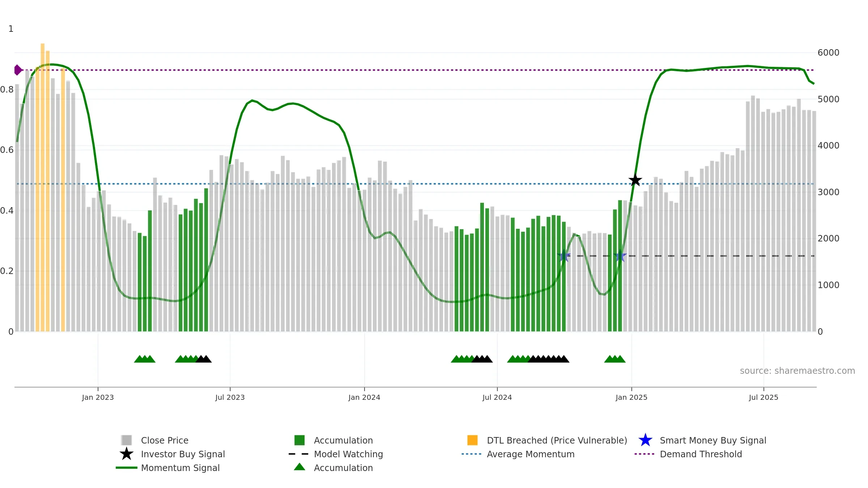Click the Jul 2024 axis label

click(497, 397)
